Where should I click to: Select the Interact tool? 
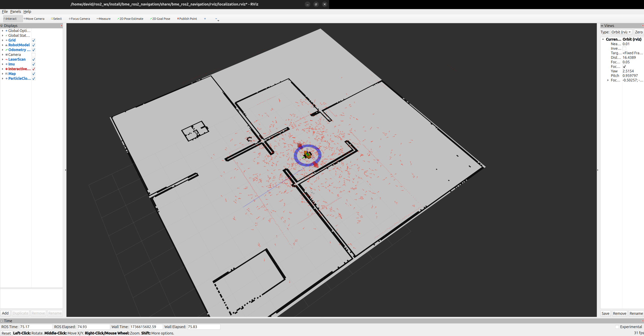tap(11, 19)
